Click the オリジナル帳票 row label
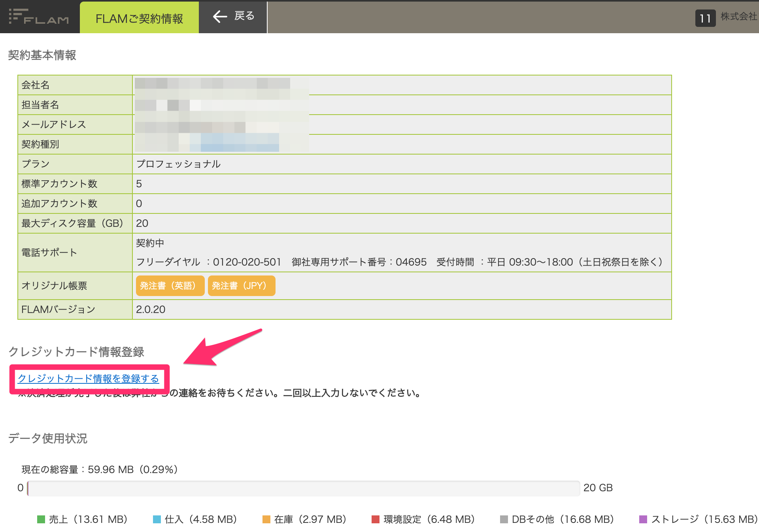 [x=54, y=286]
